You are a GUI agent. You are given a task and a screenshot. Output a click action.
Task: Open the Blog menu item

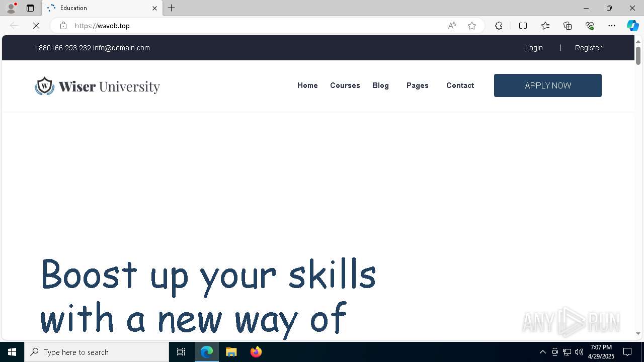coord(380,85)
